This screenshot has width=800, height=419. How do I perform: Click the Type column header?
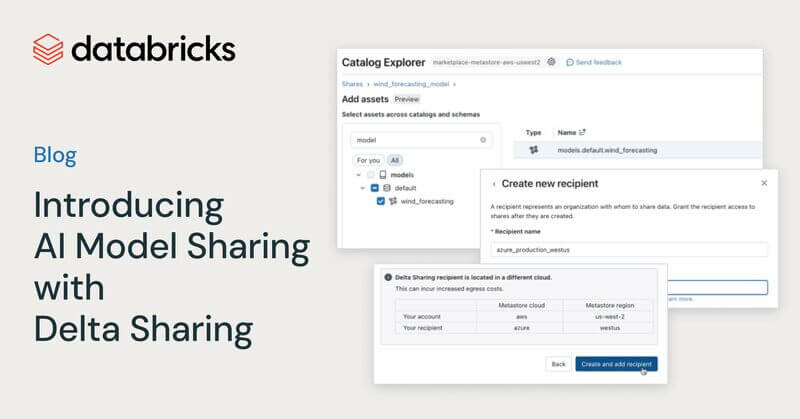coord(533,132)
